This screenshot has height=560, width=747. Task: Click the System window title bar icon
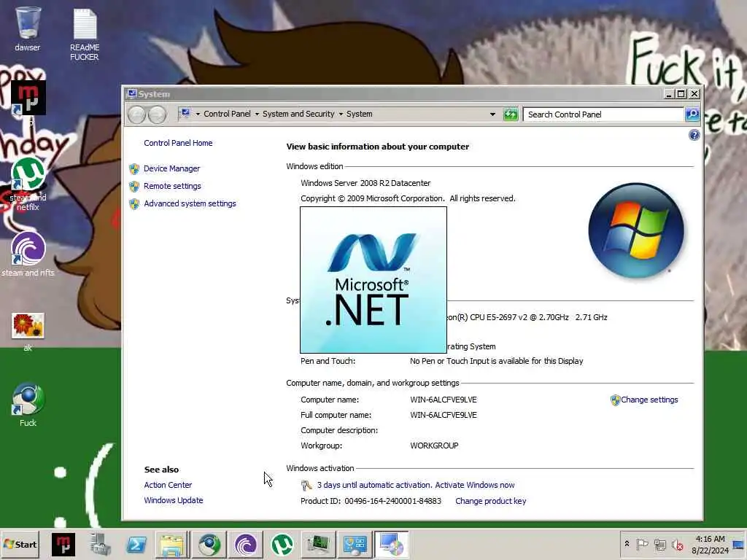(132, 94)
